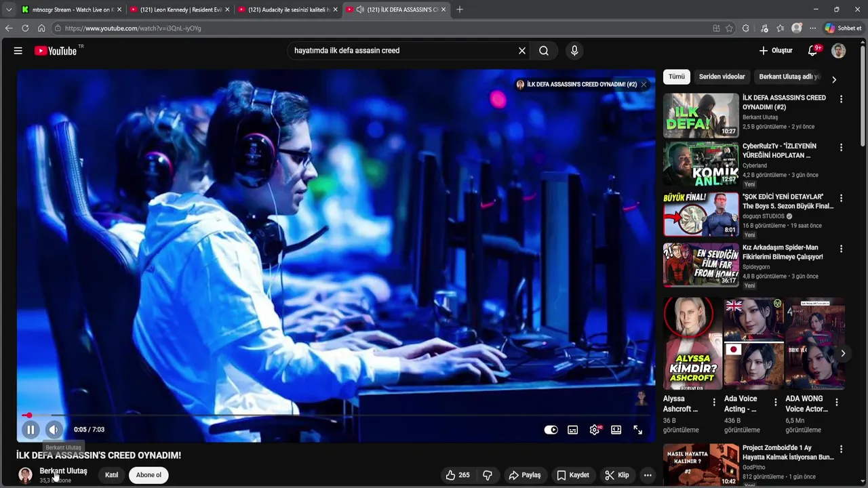
Task: Join the channel with Katıl button
Action: 112,475
